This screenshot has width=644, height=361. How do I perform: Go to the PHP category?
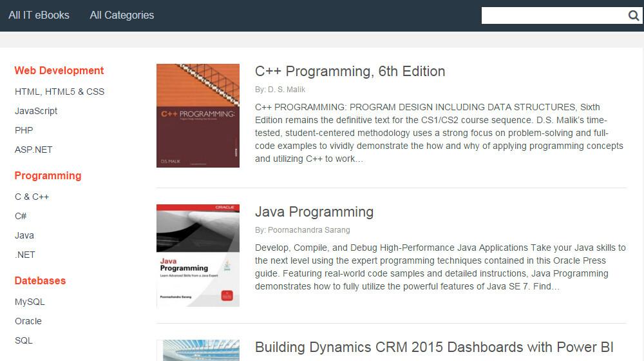(24, 130)
